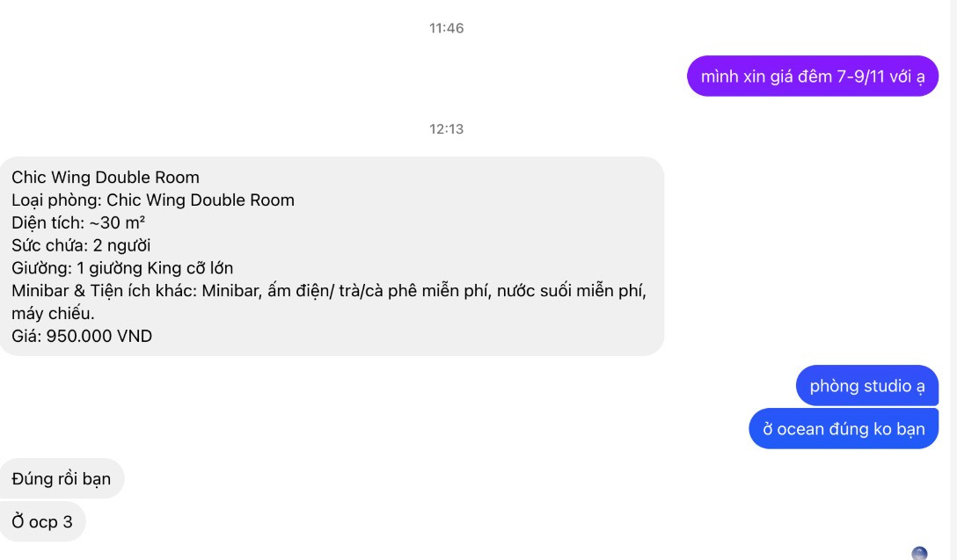Select the 'phòng studio ạ' message bubble
The width and height of the screenshot is (957, 560).
point(866,386)
